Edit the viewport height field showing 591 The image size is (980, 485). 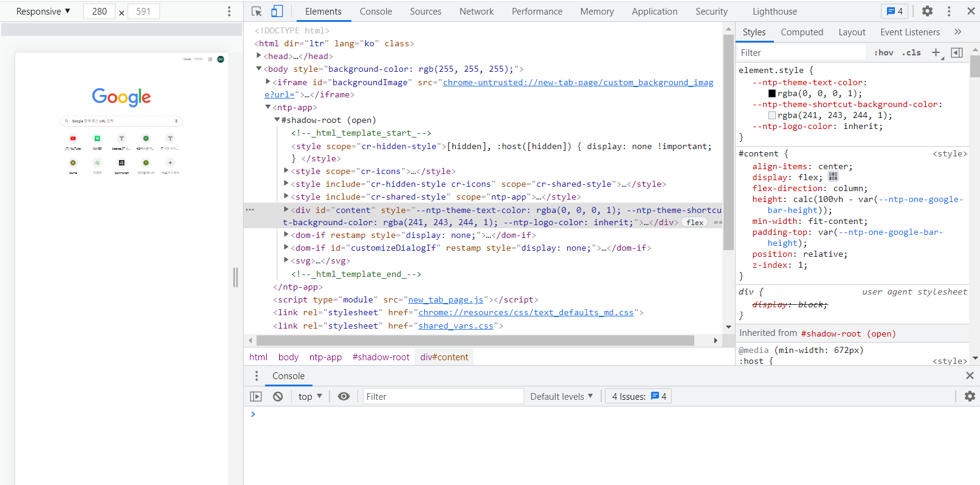click(x=143, y=11)
